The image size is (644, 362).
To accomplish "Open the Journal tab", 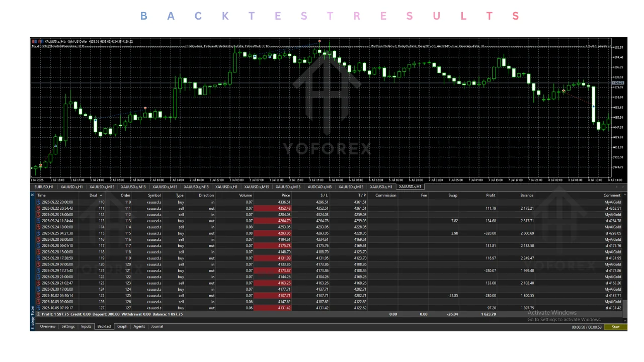I will [157, 326].
